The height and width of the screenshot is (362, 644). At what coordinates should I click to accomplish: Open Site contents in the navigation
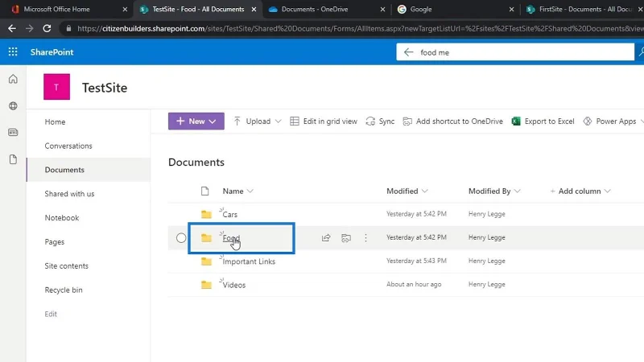pyautogui.click(x=67, y=266)
